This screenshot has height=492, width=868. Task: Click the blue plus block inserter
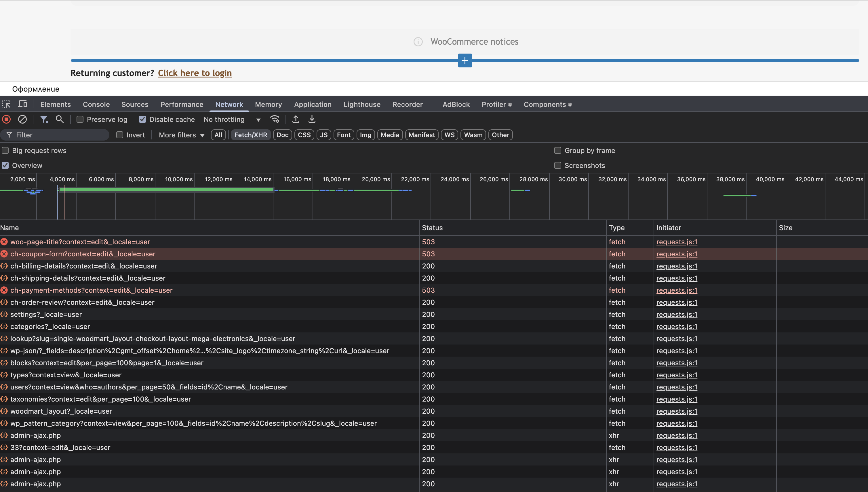(x=465, y=60)
